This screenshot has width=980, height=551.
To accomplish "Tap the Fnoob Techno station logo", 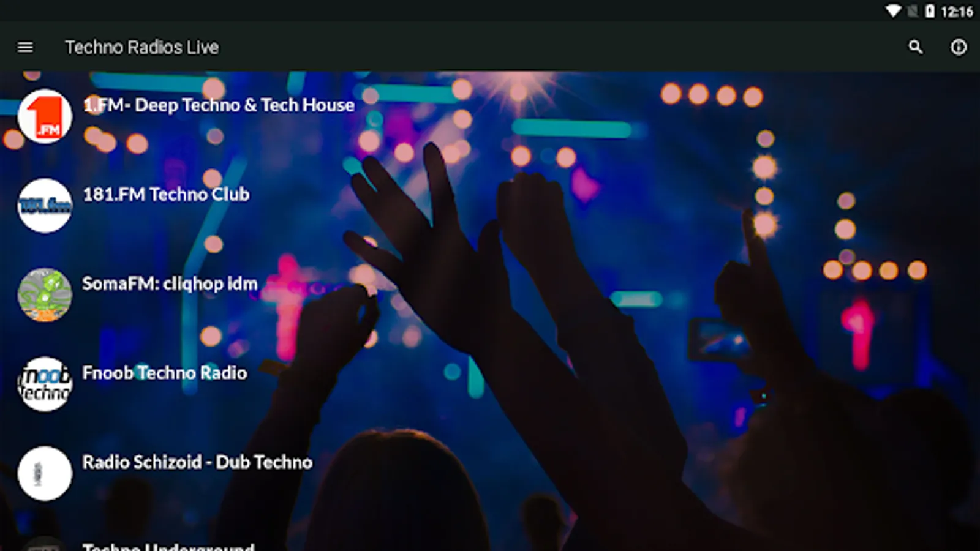I will (x=45, y=384).
